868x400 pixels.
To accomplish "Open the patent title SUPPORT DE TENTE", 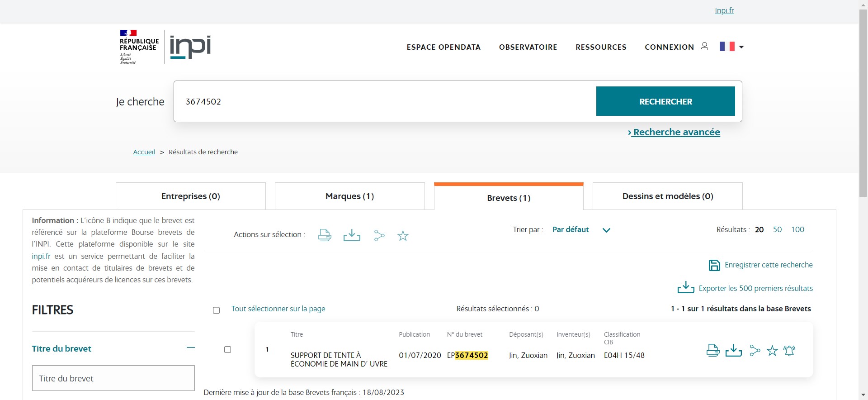I will tap(339, 359).
